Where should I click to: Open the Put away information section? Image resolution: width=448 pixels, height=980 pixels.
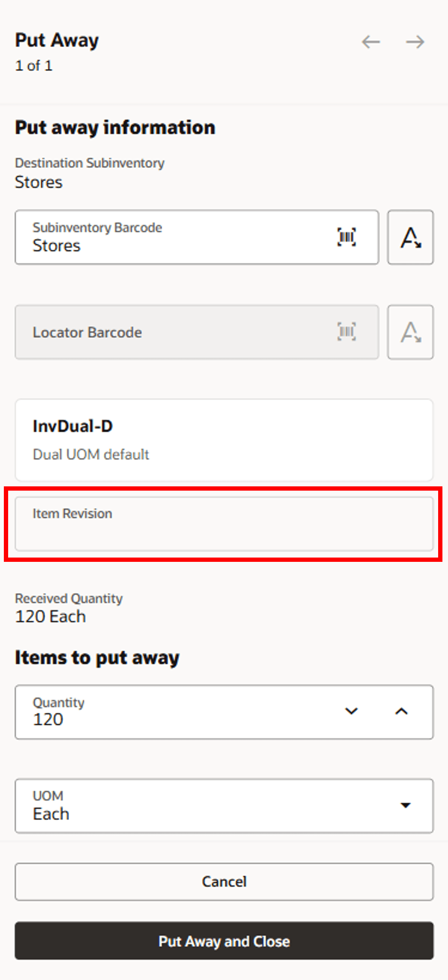115,127
